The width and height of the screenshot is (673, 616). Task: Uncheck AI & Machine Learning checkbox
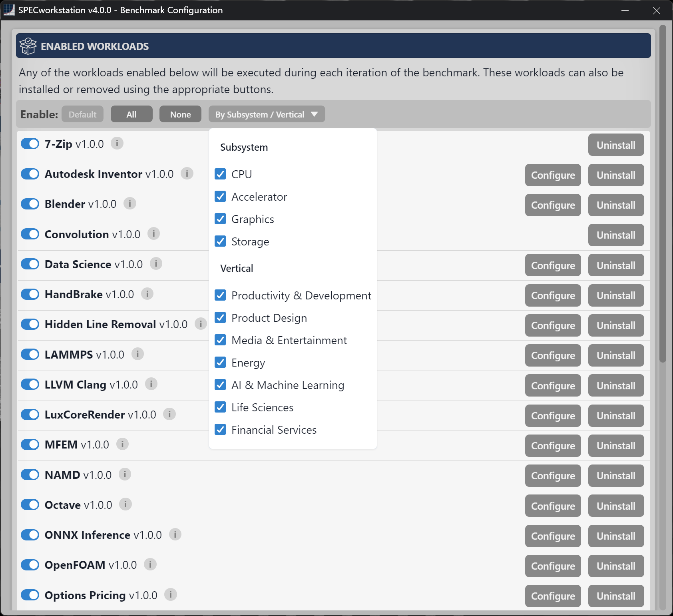[220, 385]
